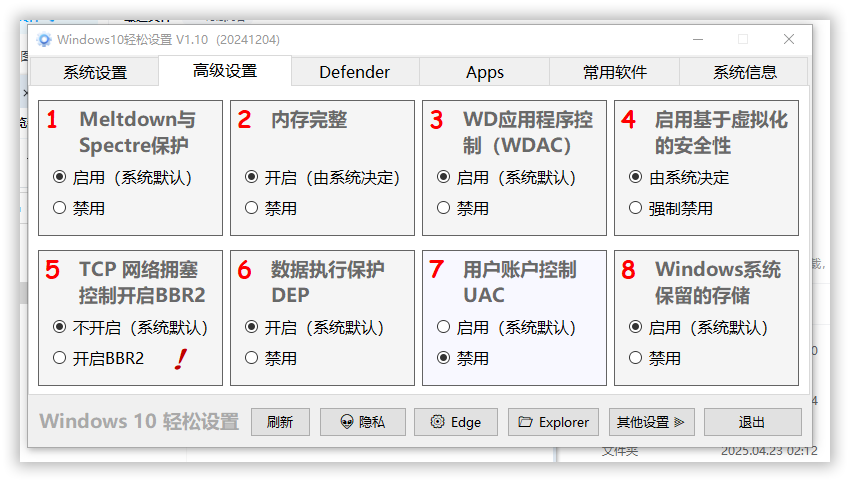Choose the 开启BBR2 radio option
The width and height of the screenshot is (850, 482).
(99, 358)
